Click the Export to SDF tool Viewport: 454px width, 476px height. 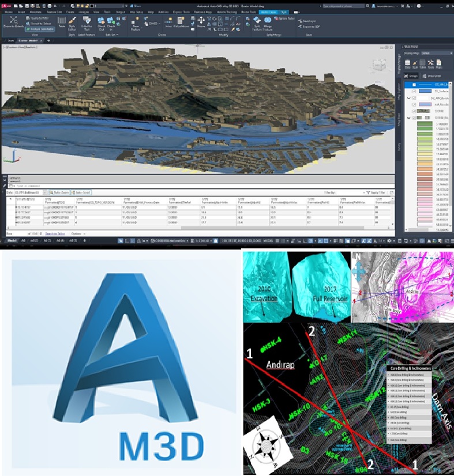[309, 27]
